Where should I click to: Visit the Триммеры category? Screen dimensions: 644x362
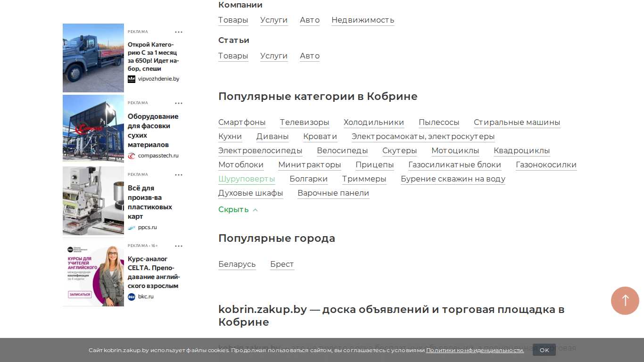pyautogui.click(x=364, y=179)
